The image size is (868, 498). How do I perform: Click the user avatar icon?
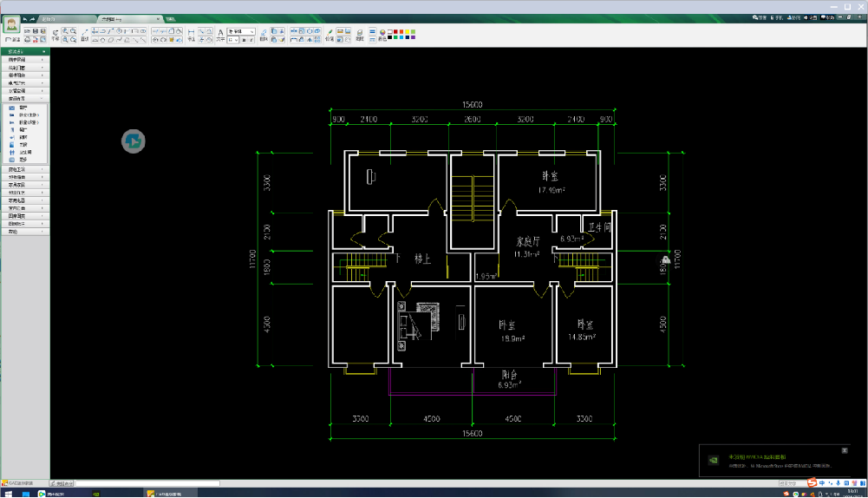click(11, 24)
